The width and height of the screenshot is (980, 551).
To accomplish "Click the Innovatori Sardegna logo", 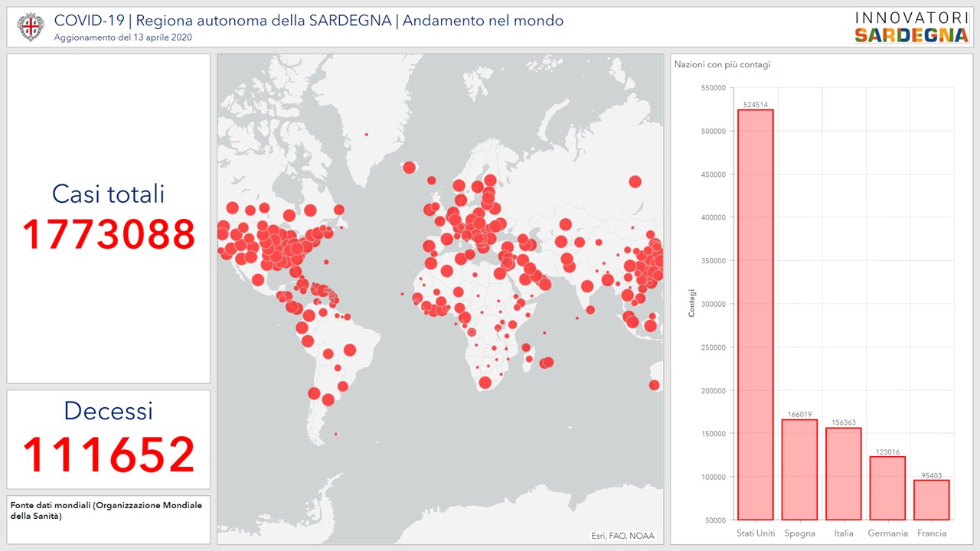I will (x=910, y=27).
